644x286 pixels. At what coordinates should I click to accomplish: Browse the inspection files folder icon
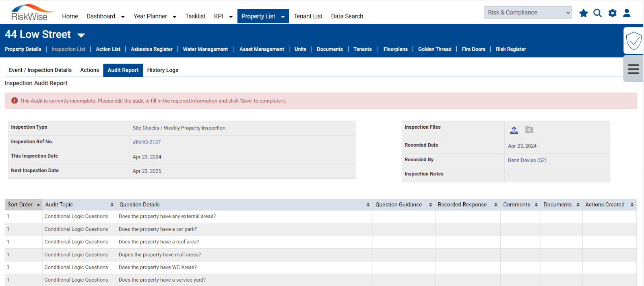point(529,130)
